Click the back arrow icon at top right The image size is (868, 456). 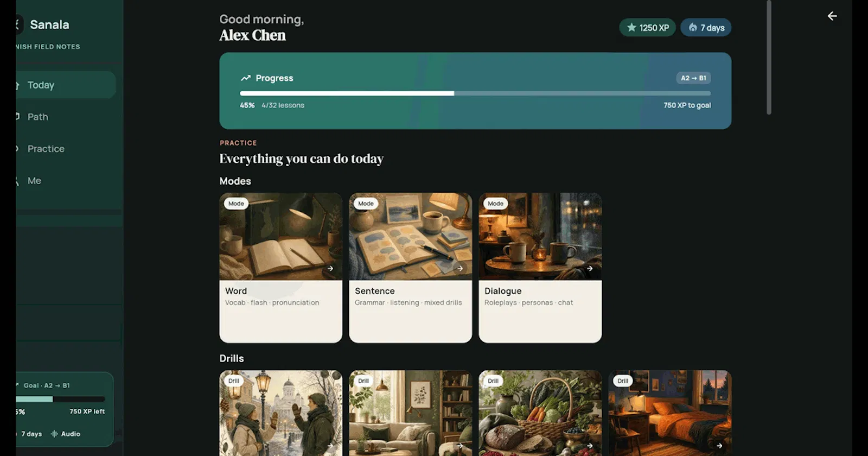832,16
